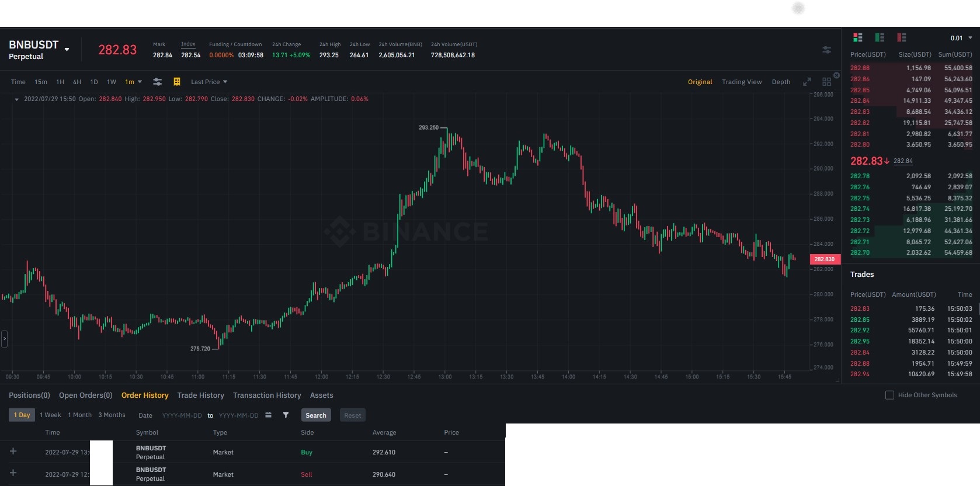
Task: Open the date range calendar icon
Action: pyautogui.click(x=268, y=415)
